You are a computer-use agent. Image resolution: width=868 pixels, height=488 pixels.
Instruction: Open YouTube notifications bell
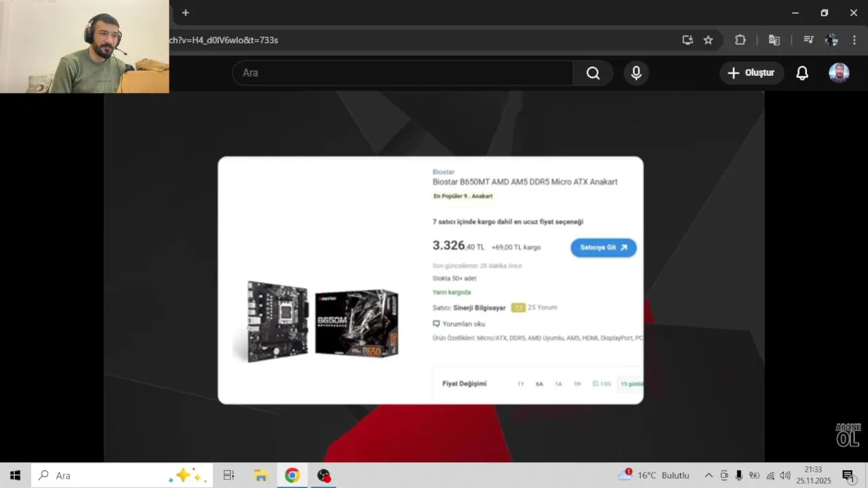tap(802, 73)
